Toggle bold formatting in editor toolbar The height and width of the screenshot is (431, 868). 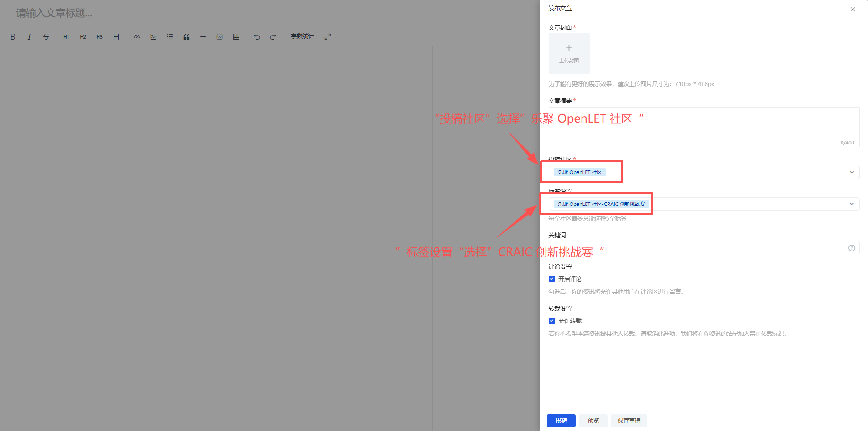[13, 37]
